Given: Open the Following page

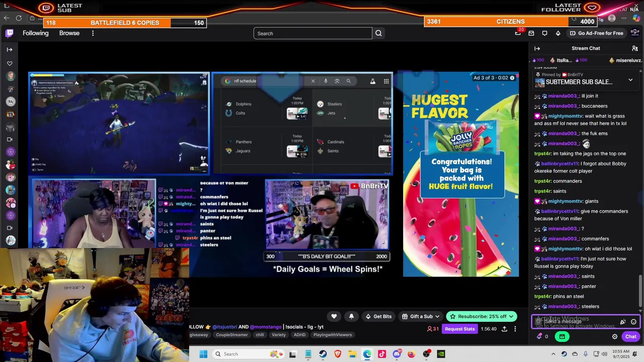Looking at the screenshot, I should (36, 33).
